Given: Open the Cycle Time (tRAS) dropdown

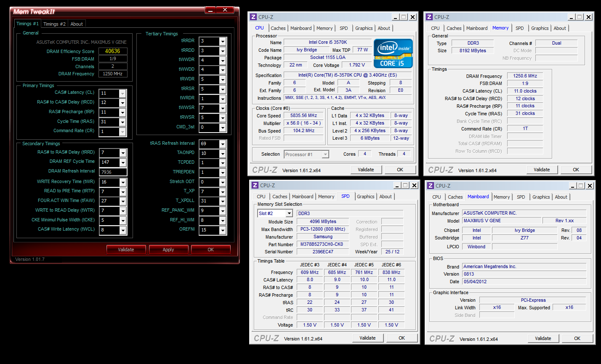Looking at the screenshot, I should 122,122.
